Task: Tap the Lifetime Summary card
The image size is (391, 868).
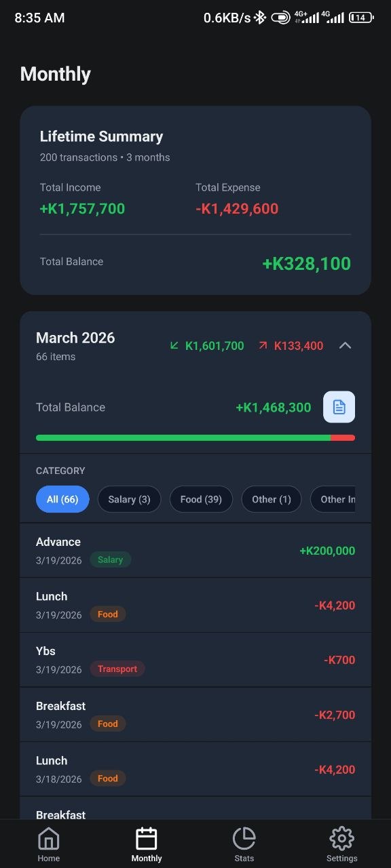Action: 195,200
